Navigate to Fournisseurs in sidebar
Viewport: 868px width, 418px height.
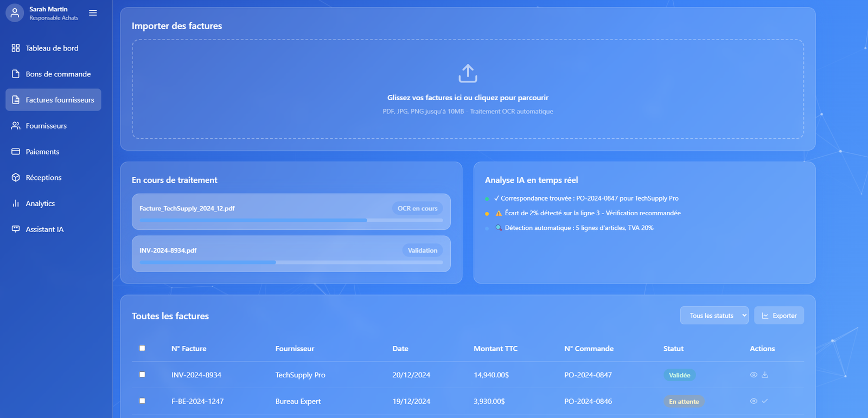pyautogui.click(x=46, y=126)
